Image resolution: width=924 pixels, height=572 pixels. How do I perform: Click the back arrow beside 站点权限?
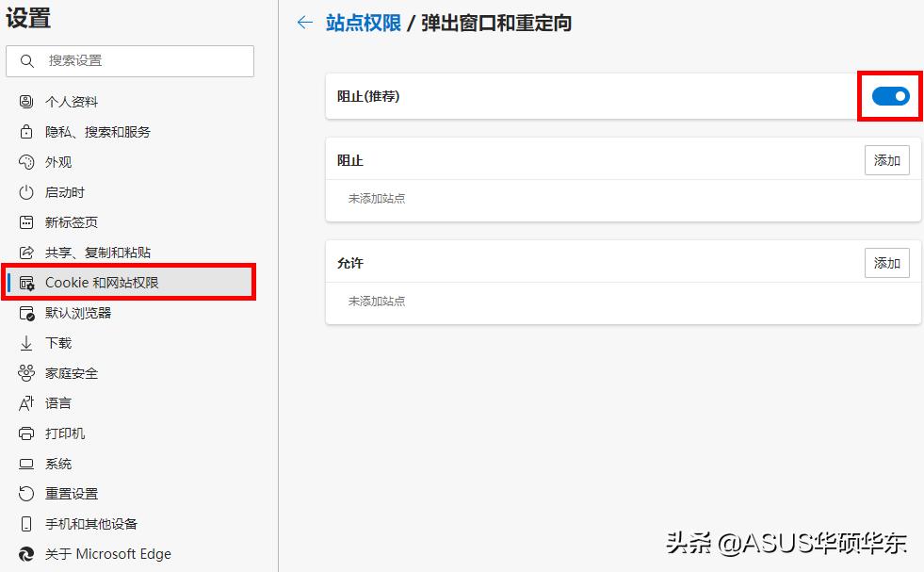point(303,23)
